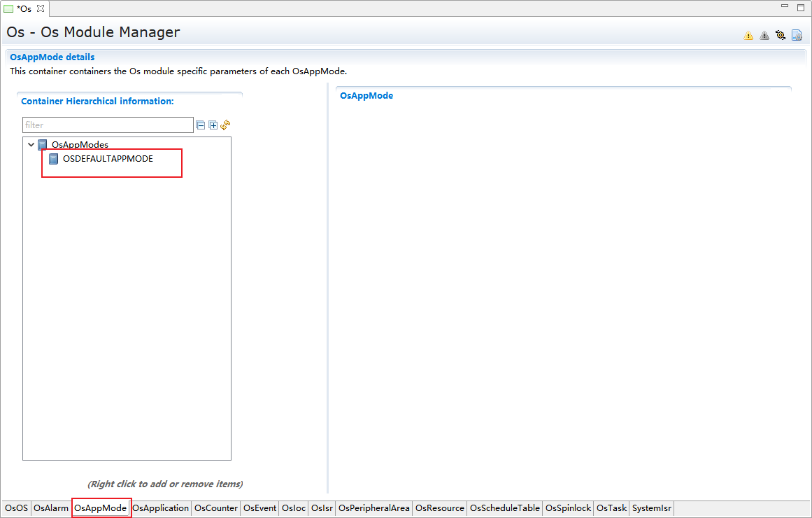
Task: Open the OsScheduleTable tab
Action: (x=505, y=508)
